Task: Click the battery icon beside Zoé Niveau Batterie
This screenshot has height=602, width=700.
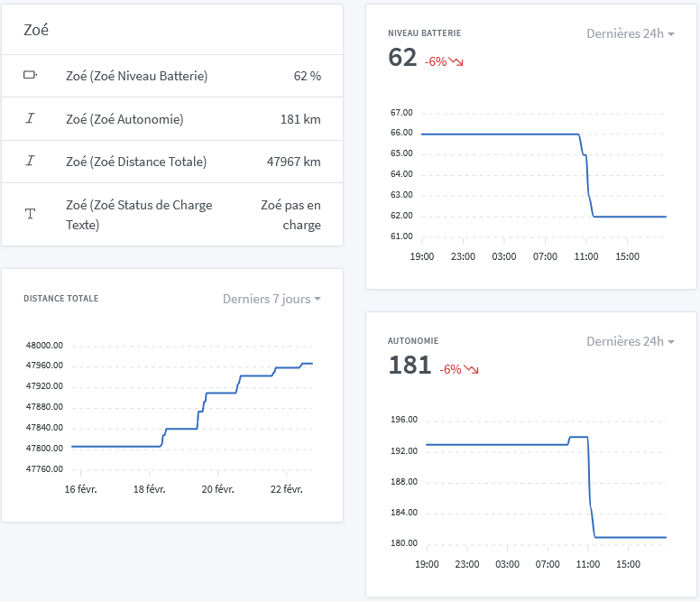Action: 30,76
